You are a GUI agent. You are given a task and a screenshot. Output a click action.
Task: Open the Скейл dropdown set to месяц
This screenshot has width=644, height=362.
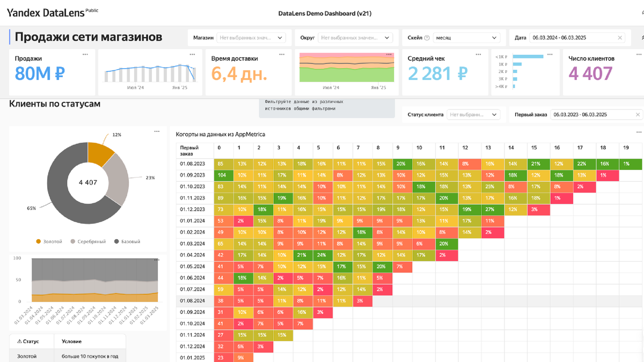click(467, 38)
